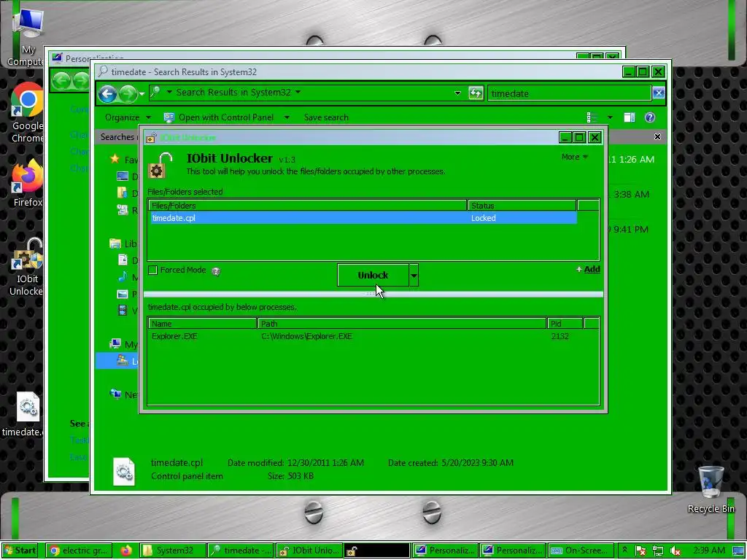Expand the Open with Control Panel dropdown arrow
Screen dimensions: 747x560
point(286,117)
